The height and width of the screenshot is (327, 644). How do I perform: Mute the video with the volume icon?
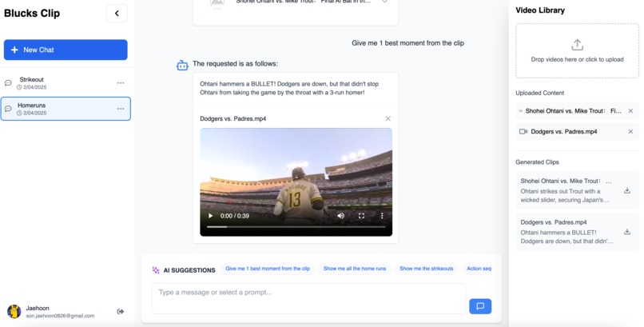click(x=341, y=216)
